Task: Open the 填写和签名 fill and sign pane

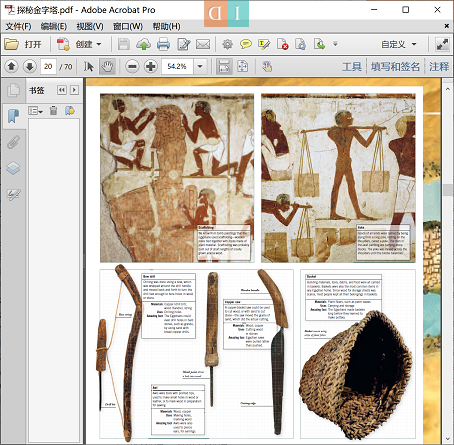Action: tap(395, 67)
